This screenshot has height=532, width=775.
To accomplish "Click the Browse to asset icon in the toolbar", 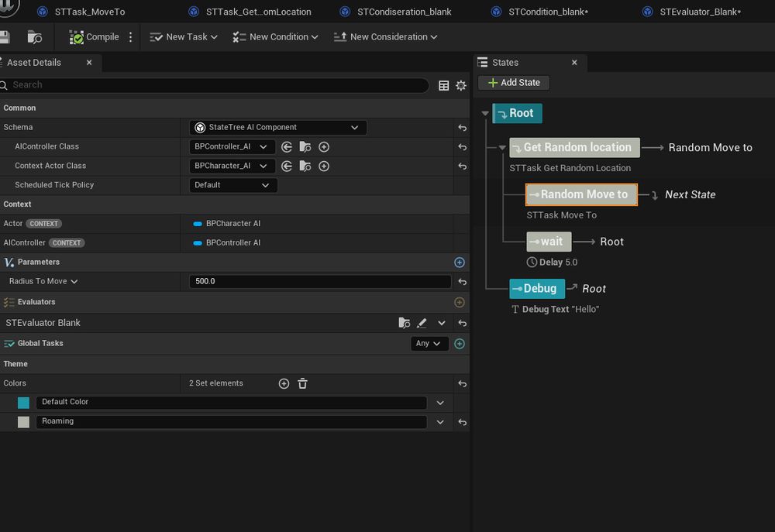I will 35,37.
